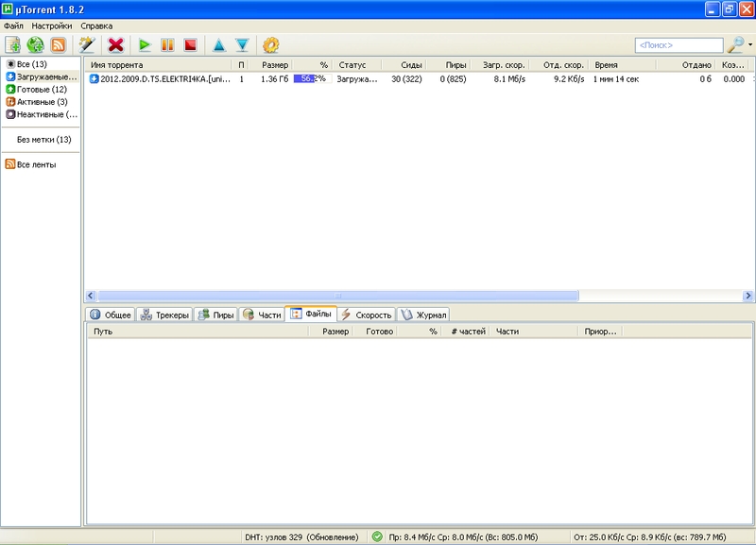Sort by Имя торрента column header
Image resolution: width=756 pixels, height=545 pixels.
click(x=159, y=64)
